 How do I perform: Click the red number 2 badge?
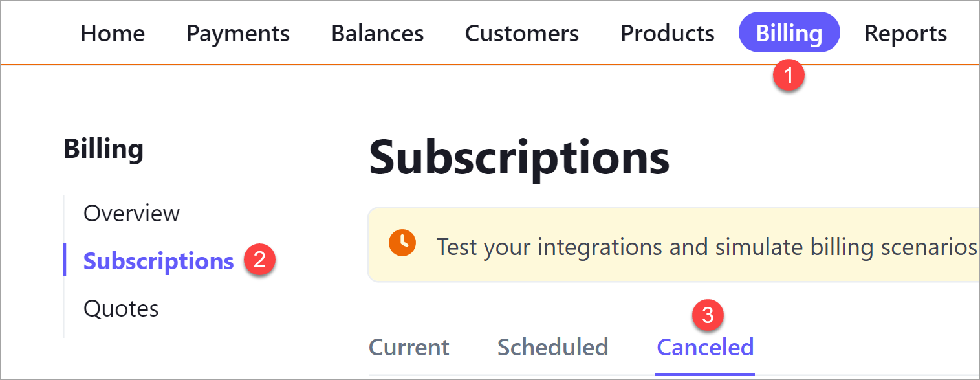(259, 260)
